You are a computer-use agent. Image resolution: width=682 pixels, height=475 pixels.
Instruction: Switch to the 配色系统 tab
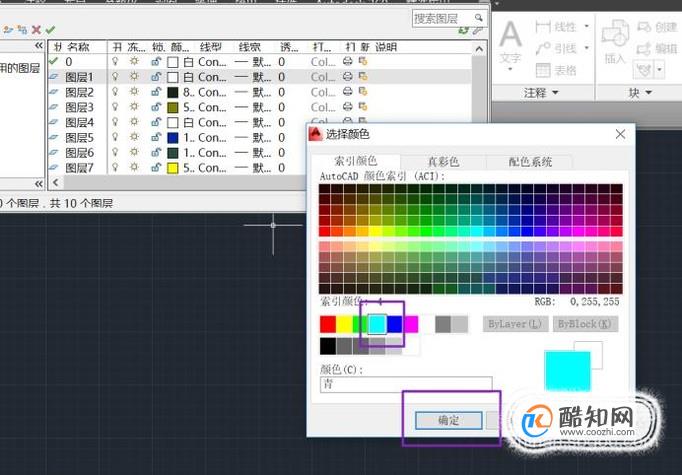530,162
